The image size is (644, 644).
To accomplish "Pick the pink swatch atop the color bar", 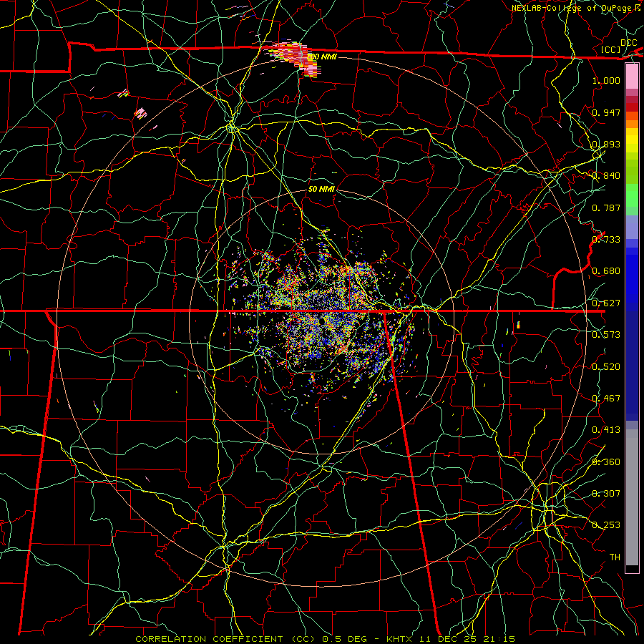I will point(632,77).
